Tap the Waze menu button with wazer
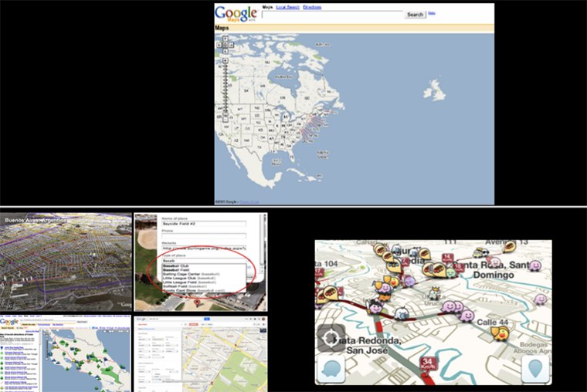The width and height of the screenshot is (587, 392). tap(331, 369)
